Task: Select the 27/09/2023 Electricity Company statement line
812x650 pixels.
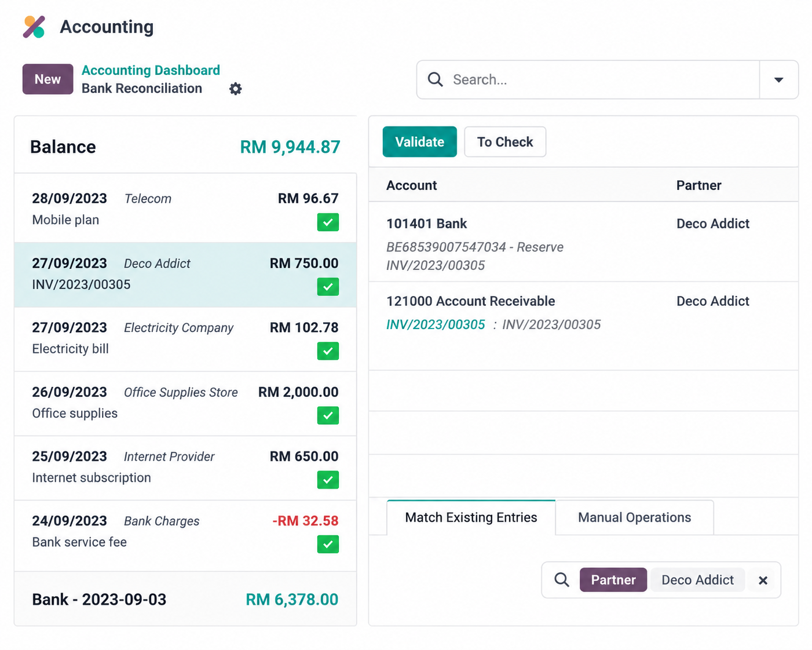Action: pyautogui.click(x=185, y=339)
